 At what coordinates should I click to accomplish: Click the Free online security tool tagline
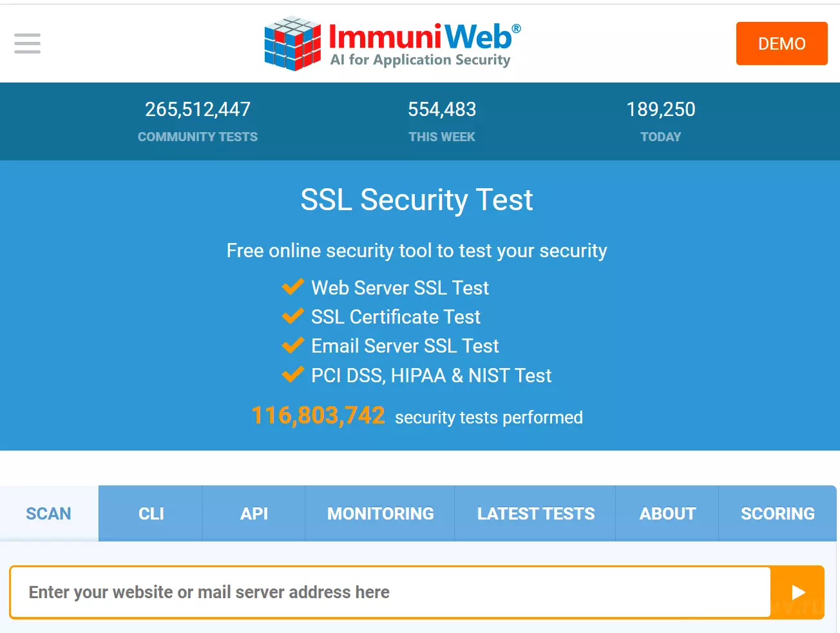coord(417,251)
